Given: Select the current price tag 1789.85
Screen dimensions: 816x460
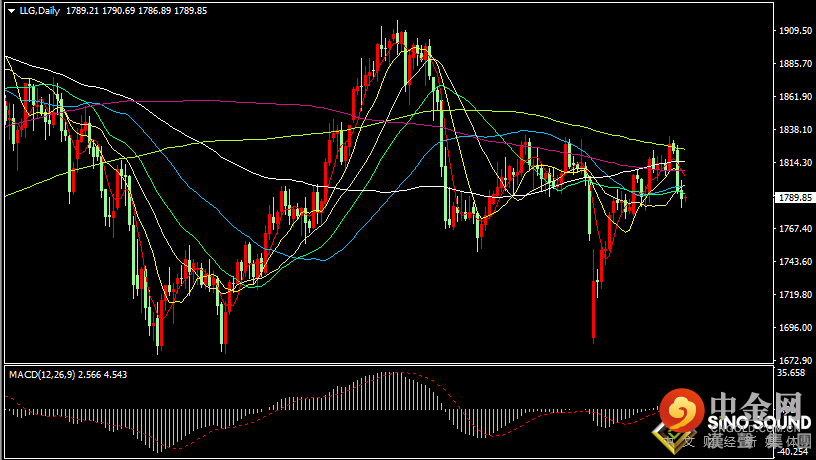Looking at the screenshot, I should (x=793, y=198).
